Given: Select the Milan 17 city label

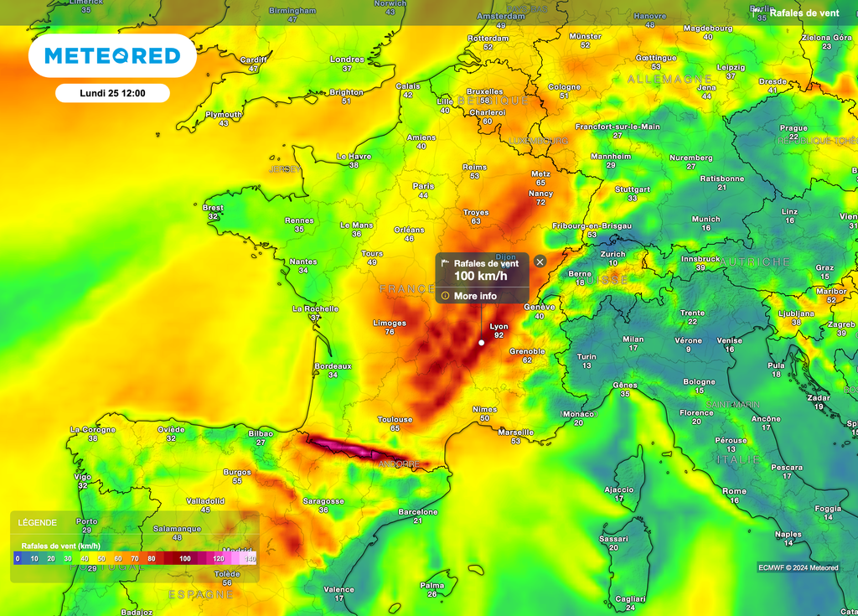Looking at the screenshot, I should (x=633, y=344).
